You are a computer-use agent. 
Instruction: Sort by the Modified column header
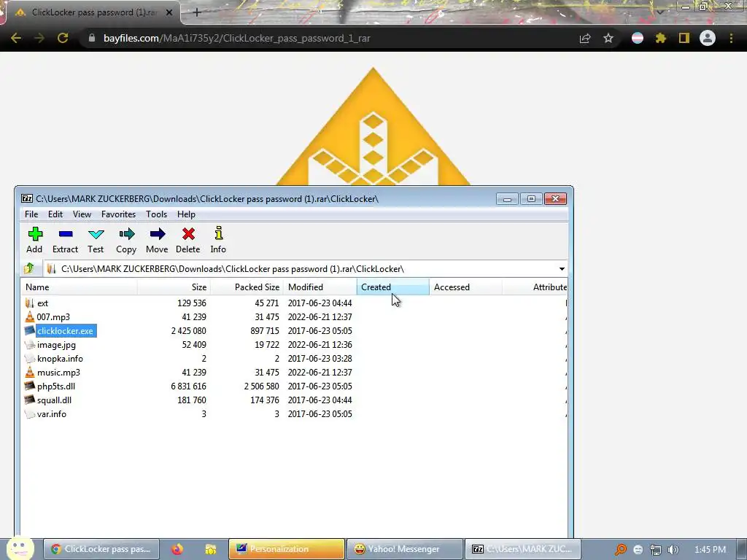pyautogui.click(x=320, y=287)
